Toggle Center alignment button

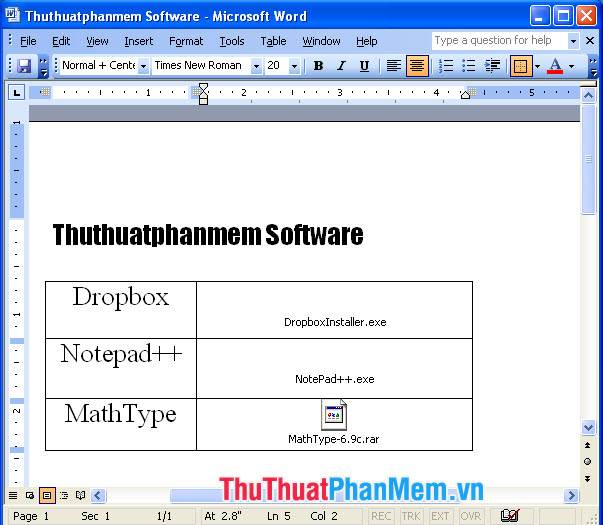point(417,66)
